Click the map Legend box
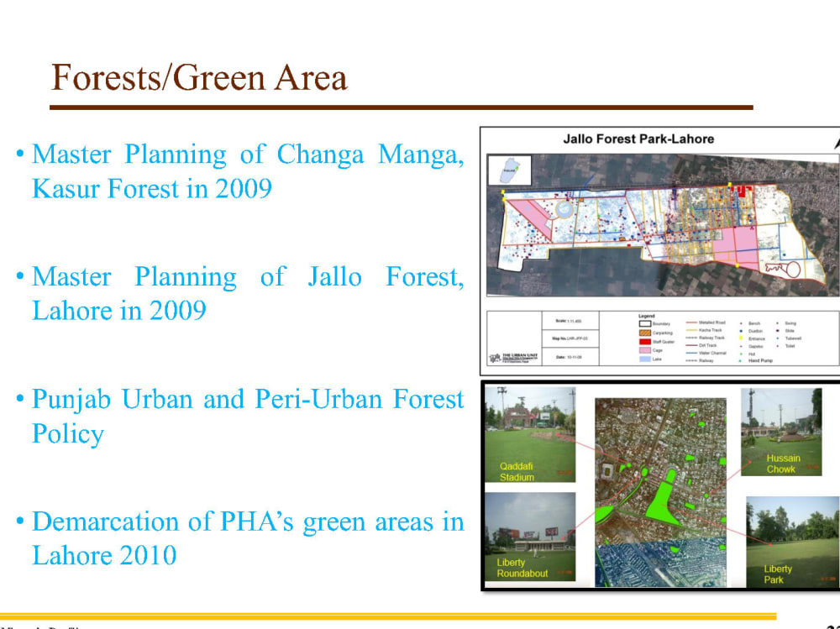 point(720,338)
